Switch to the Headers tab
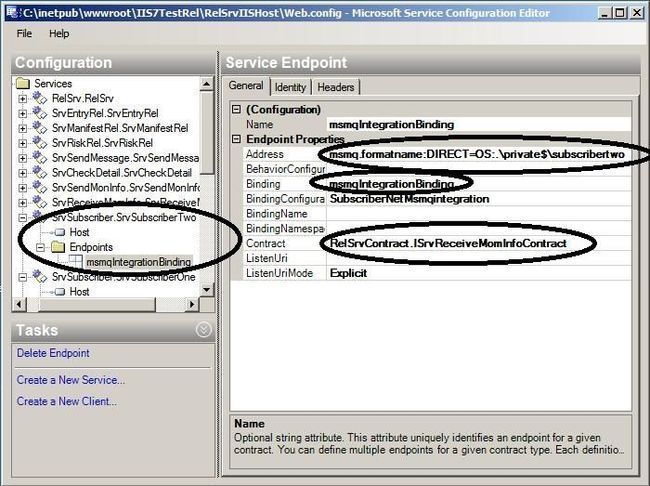This screenshot has height=486, width=650. coord(336,87)
